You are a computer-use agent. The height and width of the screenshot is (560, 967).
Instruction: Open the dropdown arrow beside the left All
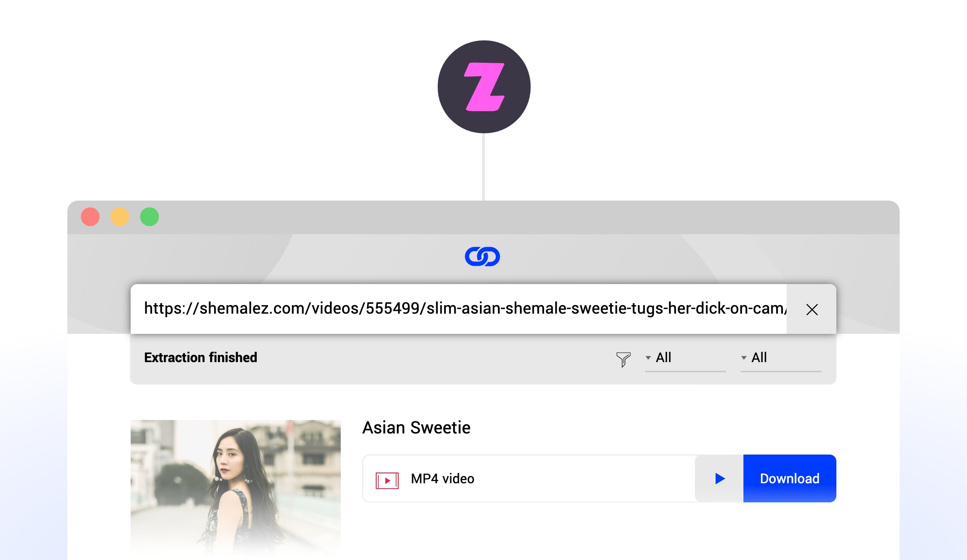coord(647,358)
